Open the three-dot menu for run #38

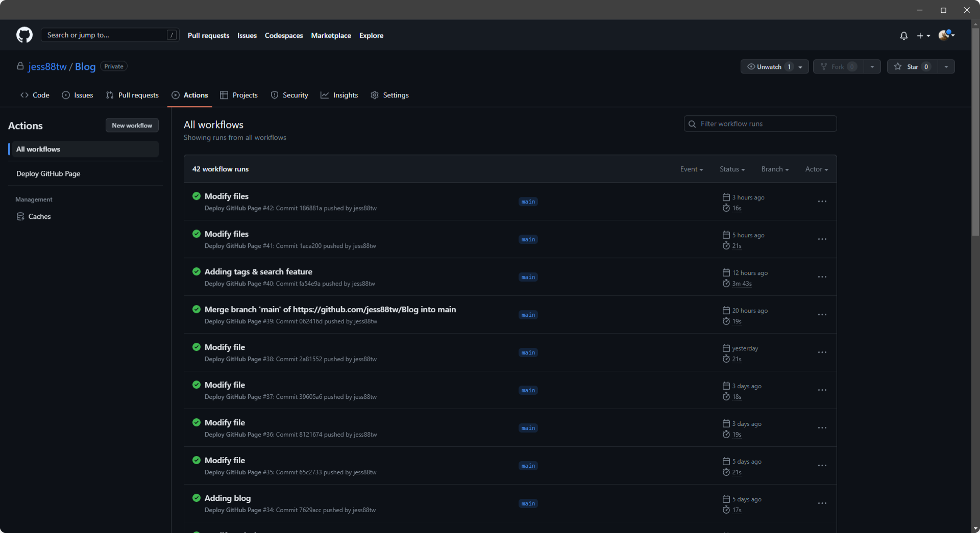[822, 352]
